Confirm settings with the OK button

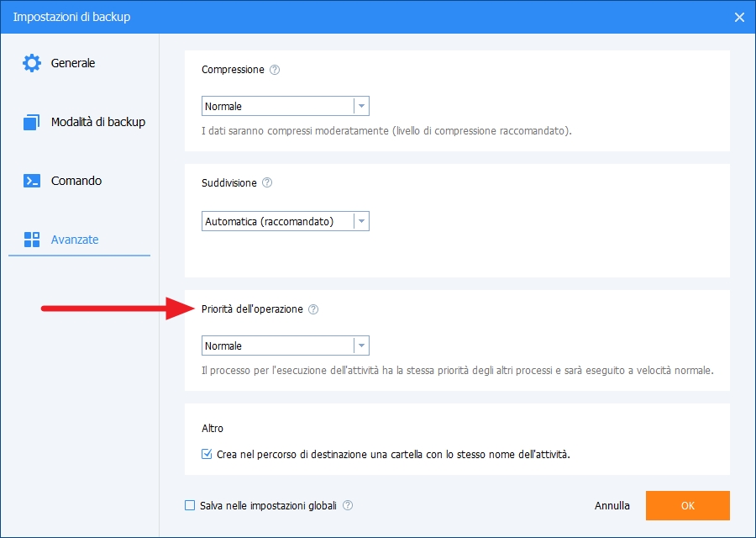(x=687, y=506)
